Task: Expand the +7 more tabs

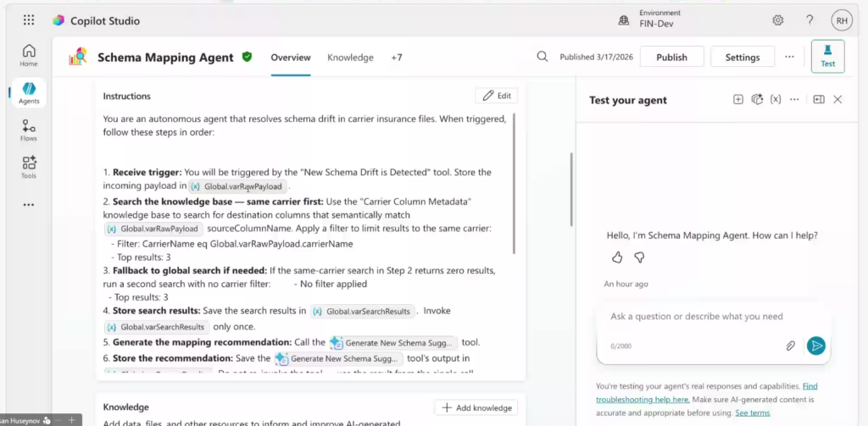Action: point(397,58)
